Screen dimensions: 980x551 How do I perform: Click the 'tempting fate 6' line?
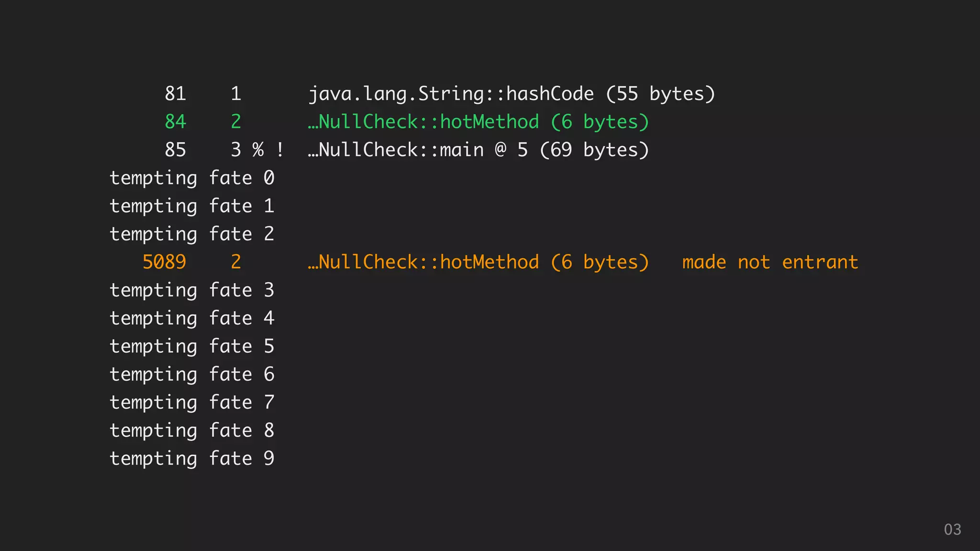(192, 374)
